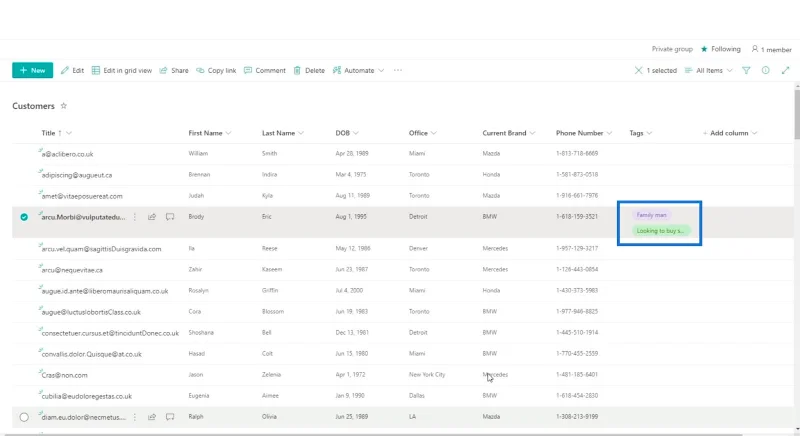Open the information details pane icon
The width and height of the screenshot is (800, 436).
[x=765, y=70]
